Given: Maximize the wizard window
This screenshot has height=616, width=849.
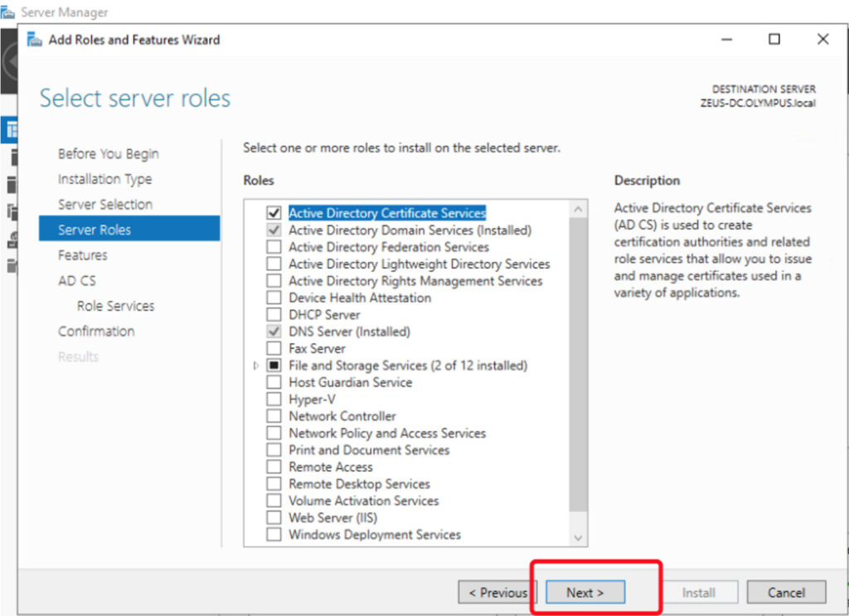Looking at the screenshot, I should click(774, 39).
